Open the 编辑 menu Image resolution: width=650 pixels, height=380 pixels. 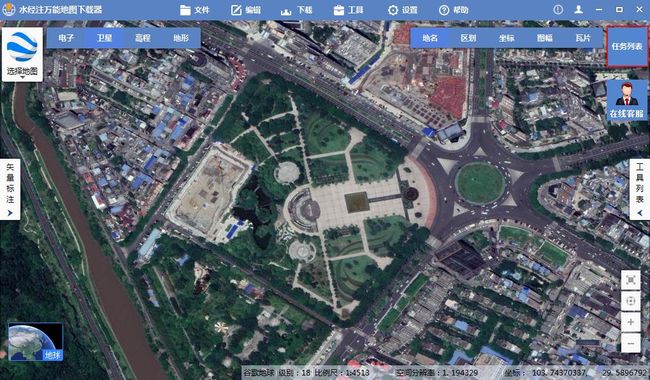(x=246, y=10)
